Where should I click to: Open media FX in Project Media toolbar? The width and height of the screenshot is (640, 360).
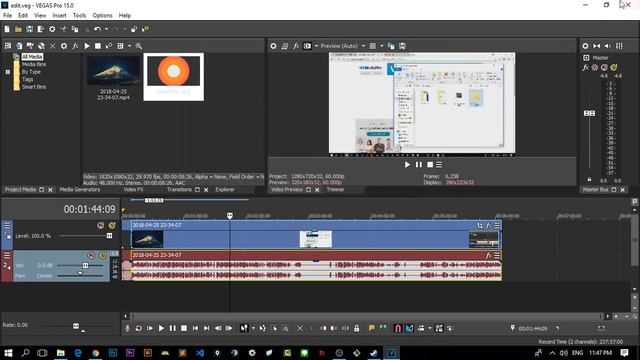pos(75,46)
